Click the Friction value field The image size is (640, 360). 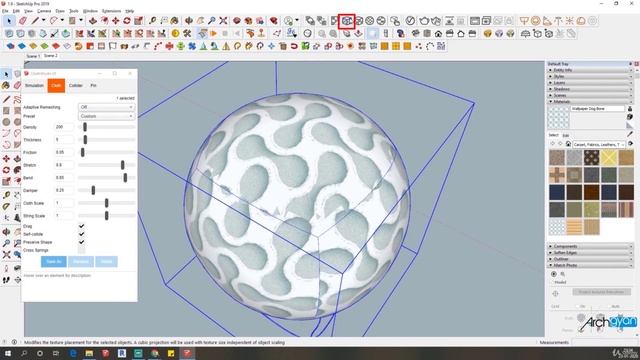pyautogui.click(x=64, y=152)
